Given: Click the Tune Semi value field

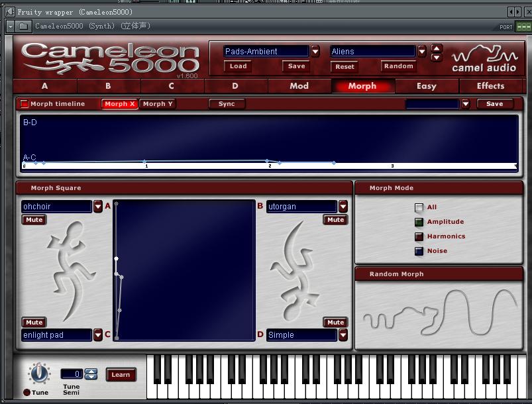Looking at the screenshot, I should pyautogui.click(x=72, y=374).
